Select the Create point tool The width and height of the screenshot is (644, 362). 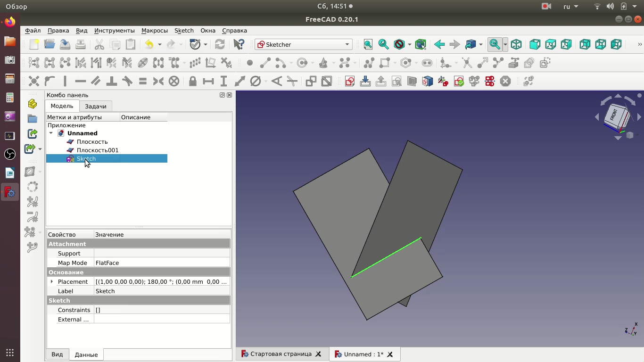pyautogui.click(x=250, y=63)
